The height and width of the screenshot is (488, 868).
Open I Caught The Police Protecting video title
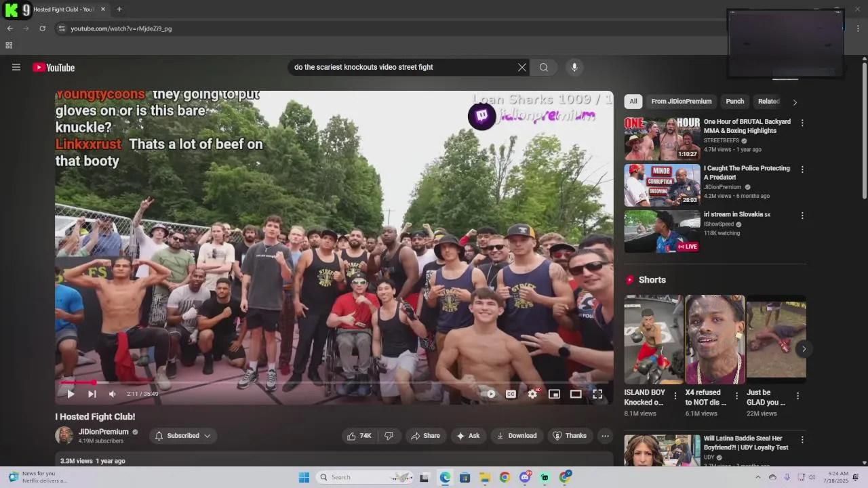pyautogui.click(x=747, y=173)
